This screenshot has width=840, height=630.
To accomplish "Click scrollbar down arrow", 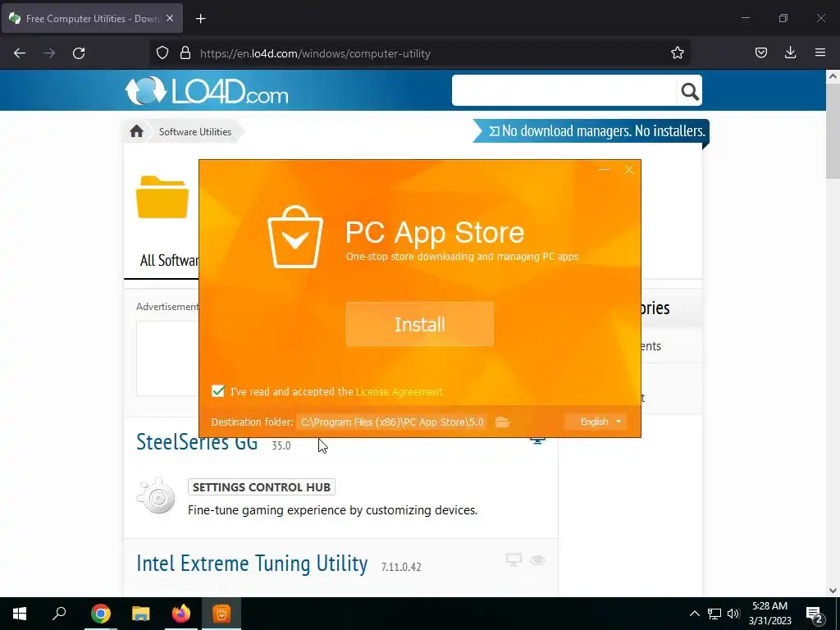I will coord(833,591).
